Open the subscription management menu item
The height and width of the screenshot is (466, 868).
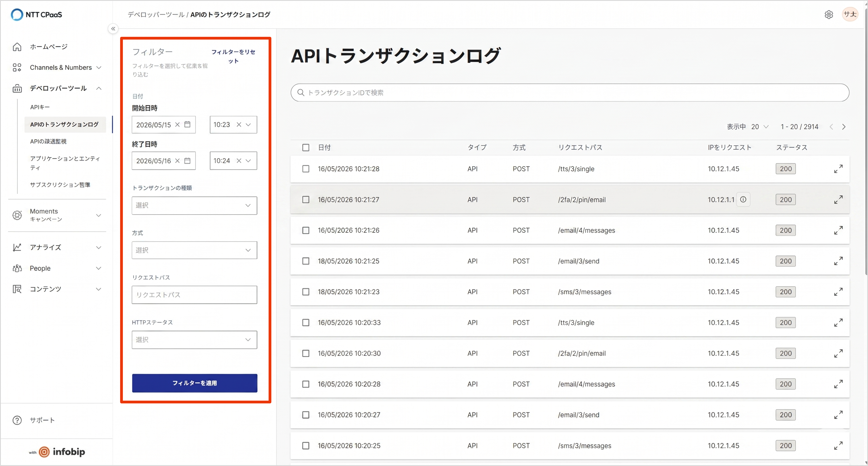60,185
